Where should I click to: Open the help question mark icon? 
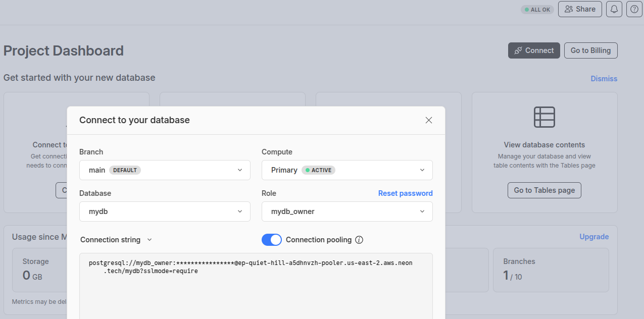[x=634, y=9]
